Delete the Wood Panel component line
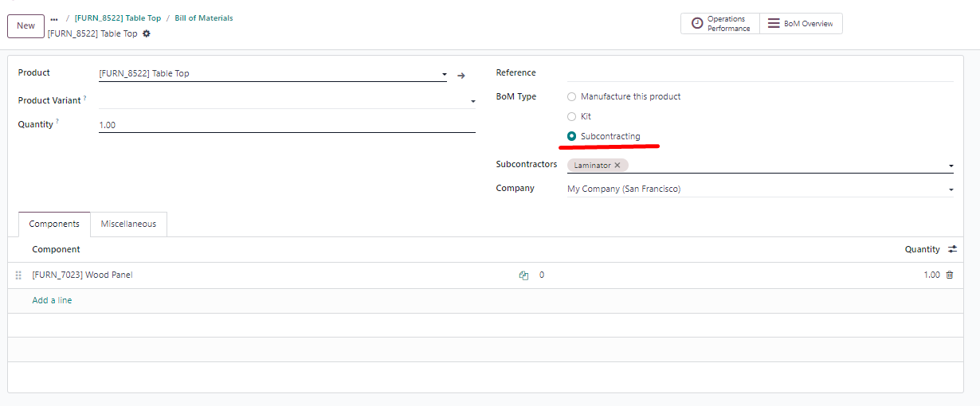The image size is (980, 406). coord(949,275)
